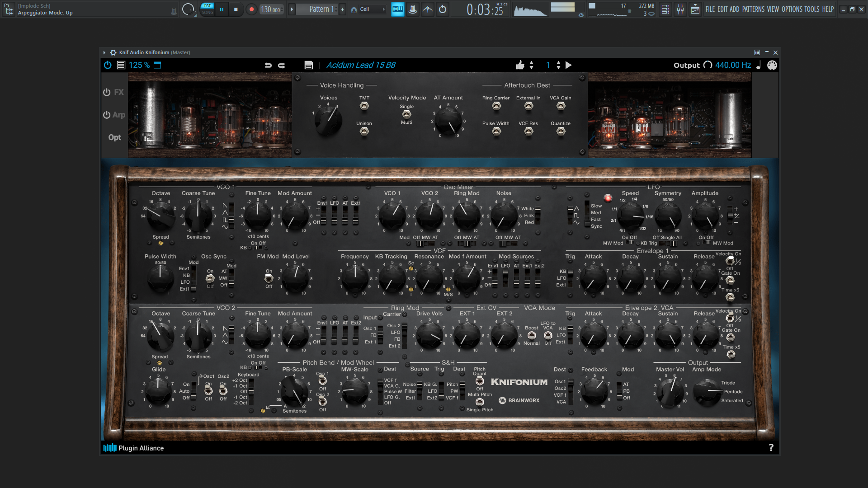Image resolution: width=868 pixels, height=488 pixels.
Task: Click the note icon beside tuning
Action: point(759,65)
